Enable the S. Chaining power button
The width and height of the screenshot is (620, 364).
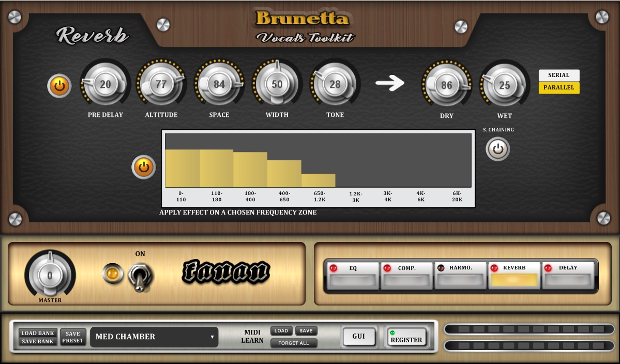click(497, 149)
